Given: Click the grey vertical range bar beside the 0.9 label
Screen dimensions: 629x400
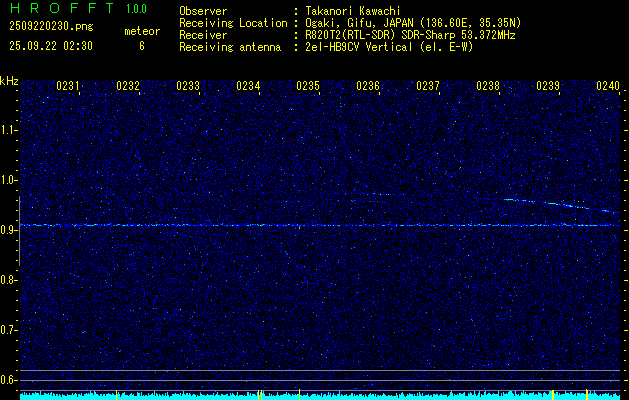Looking at the screenshot, I should (19, 231).
